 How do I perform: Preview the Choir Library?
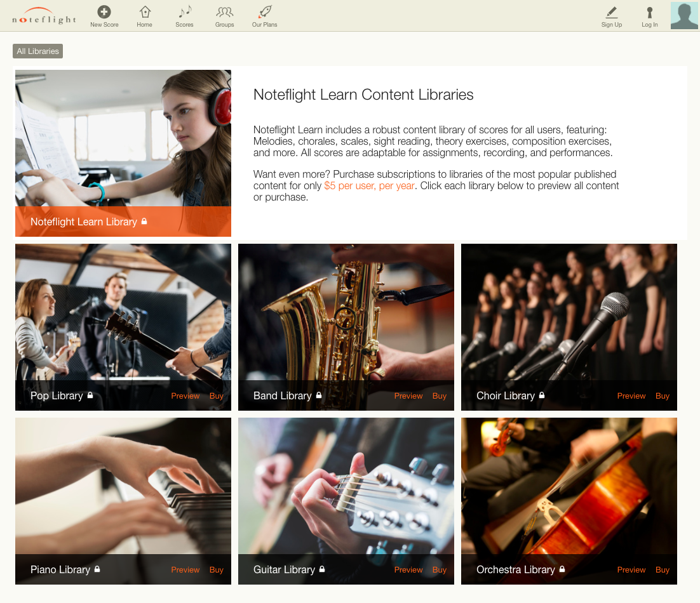pos(631,396)
